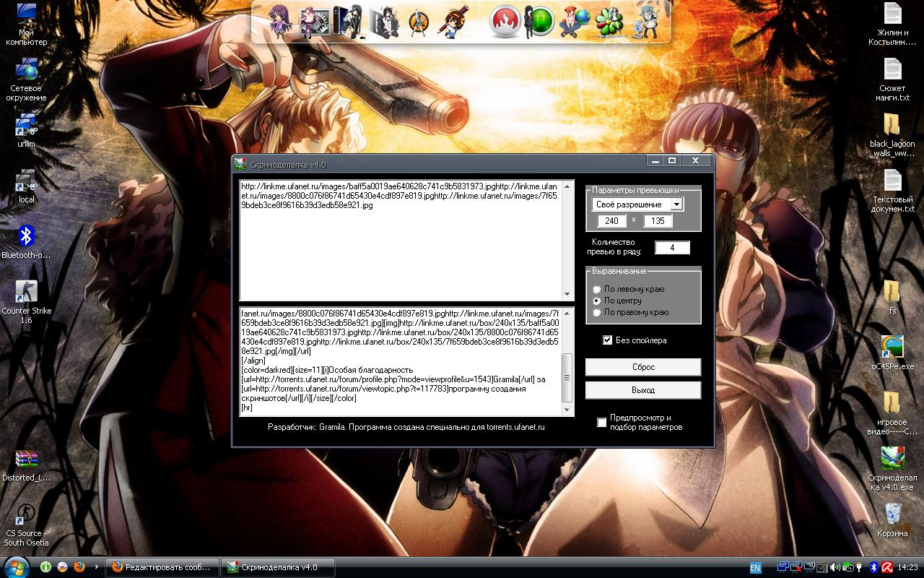
Task: Select По правому краю alignment
Action: pyautogui.click(x=597, y=312)
